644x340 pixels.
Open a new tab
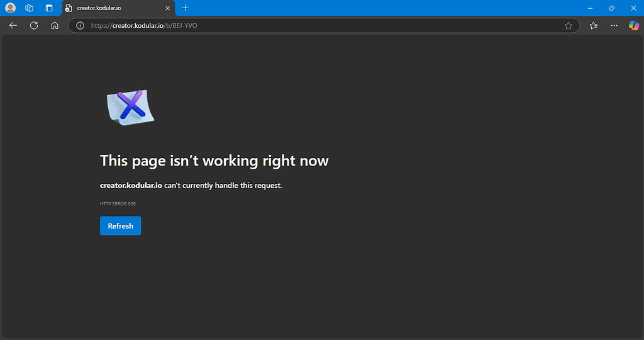pos(186,8)
